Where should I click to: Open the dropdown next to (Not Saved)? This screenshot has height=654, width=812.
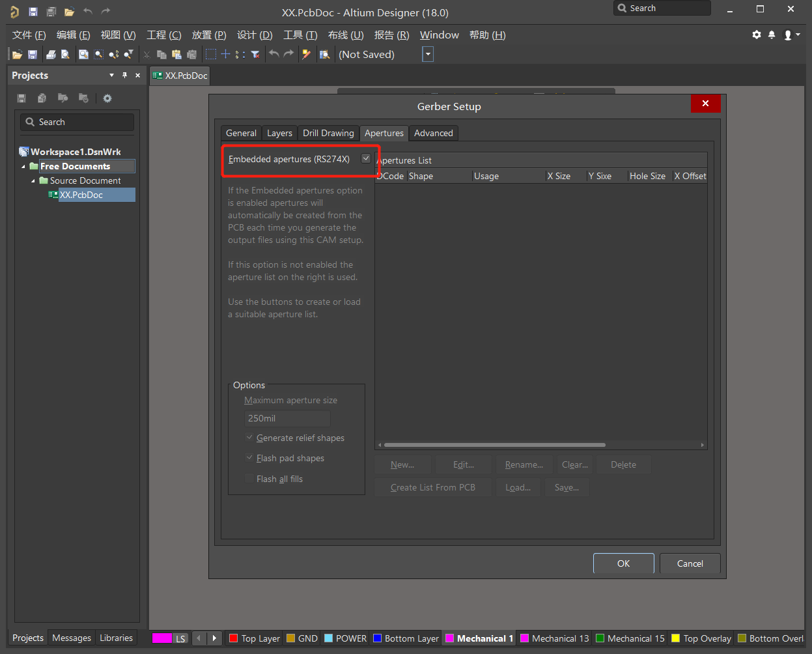428,55
